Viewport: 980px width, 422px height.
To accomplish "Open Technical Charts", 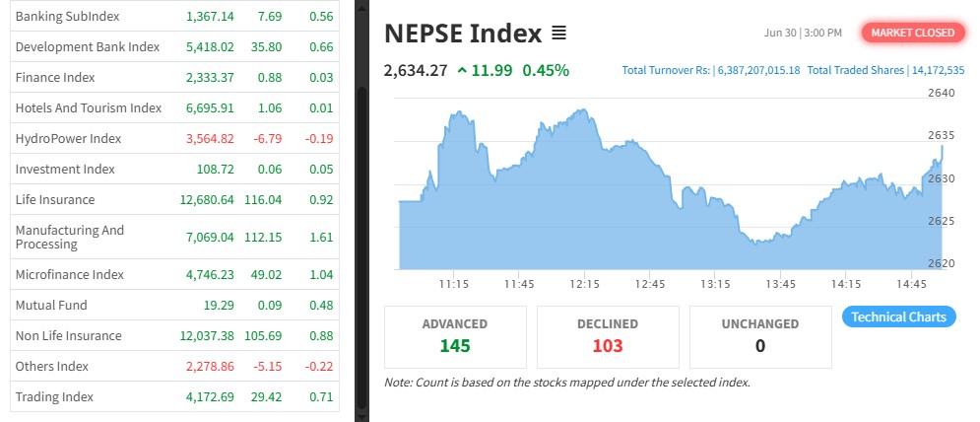I will pyautogui.click(x=898, y=316).
